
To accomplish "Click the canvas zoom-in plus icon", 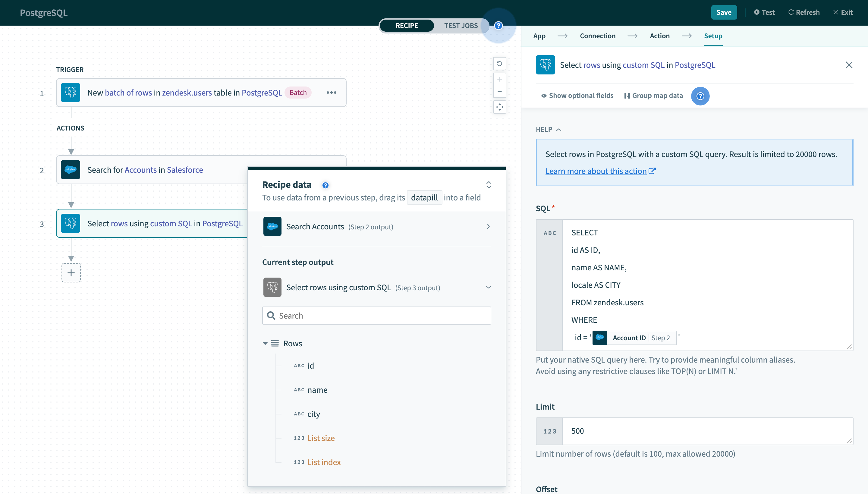I will pyautogui.click(x=499, y=79).
